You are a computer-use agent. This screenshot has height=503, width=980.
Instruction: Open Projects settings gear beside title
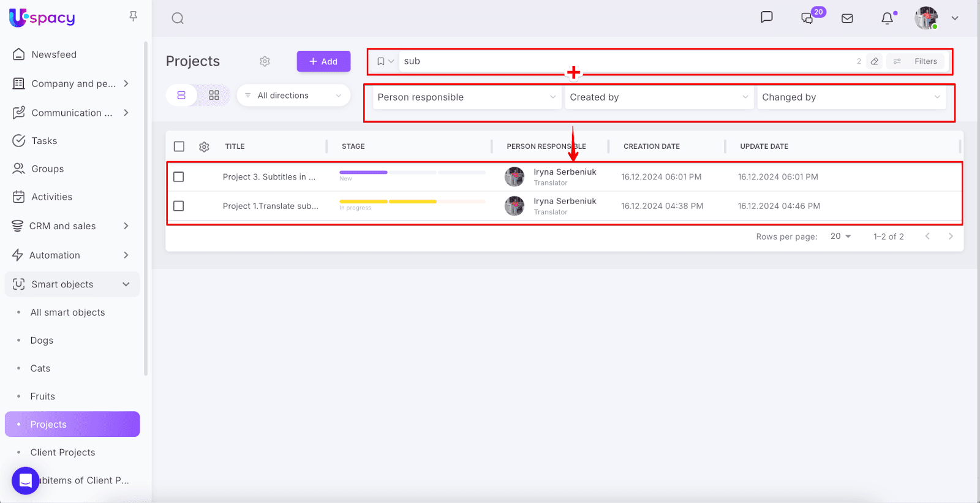265,61
